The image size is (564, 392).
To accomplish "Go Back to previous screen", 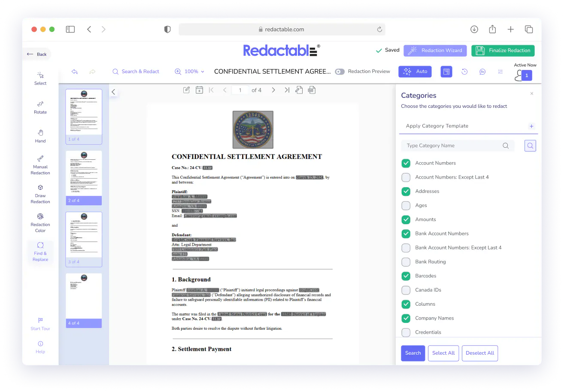I will coord(37,54).
